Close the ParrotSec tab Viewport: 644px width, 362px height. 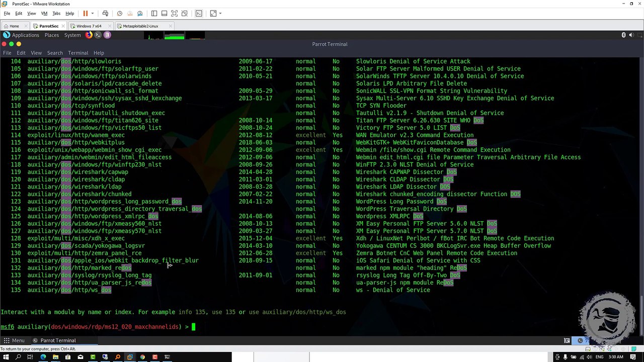coord(64,26)
